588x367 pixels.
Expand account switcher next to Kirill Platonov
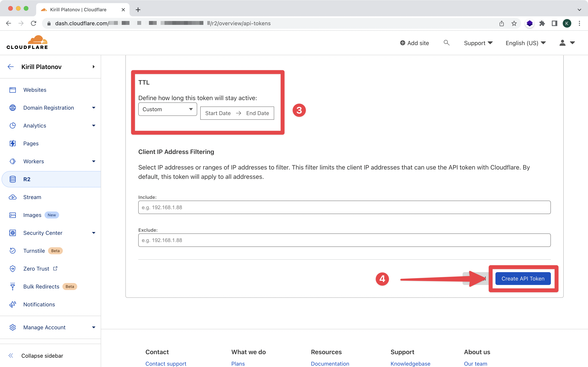(x=94, y=67)
